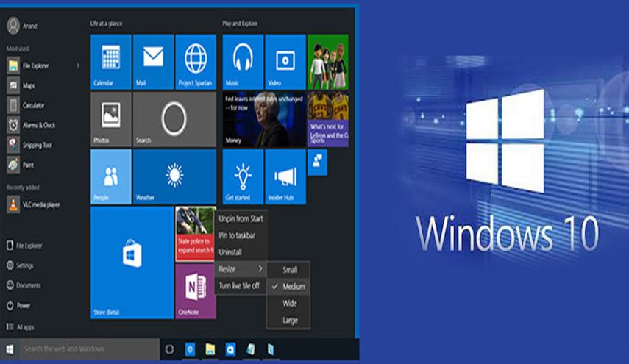This screenshot has width=629, height=364.
Task: Click the Start button on taskbar
Action: [10, 349]
